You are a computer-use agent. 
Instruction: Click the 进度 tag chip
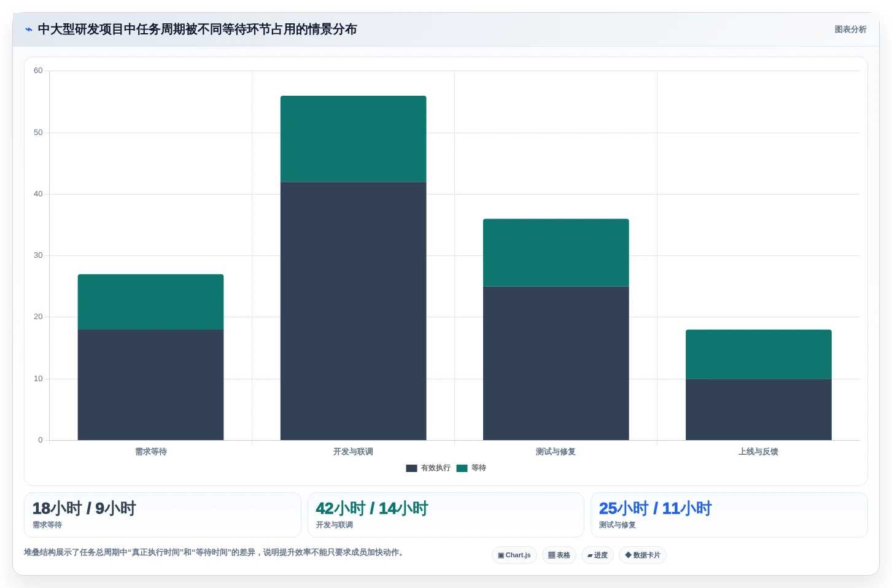[x=597, y=555]
